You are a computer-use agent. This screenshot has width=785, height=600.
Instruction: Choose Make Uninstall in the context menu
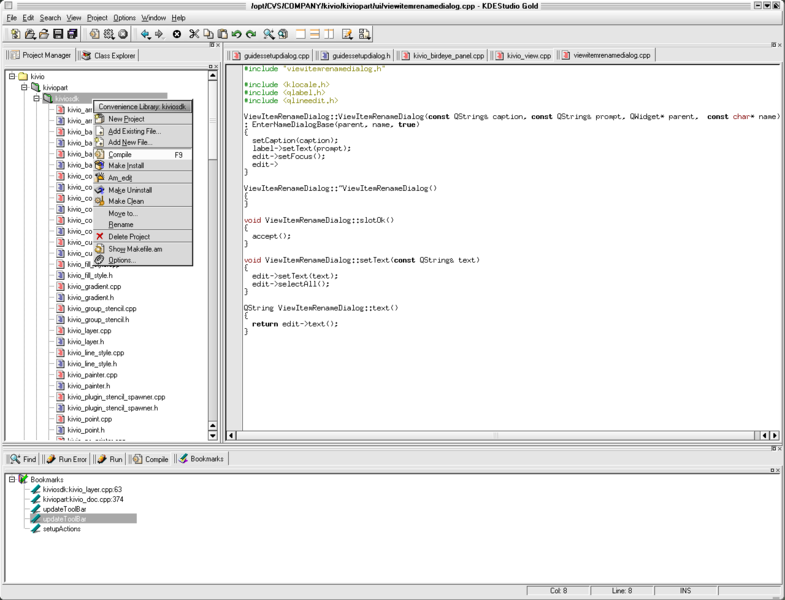tap(143, 190)
